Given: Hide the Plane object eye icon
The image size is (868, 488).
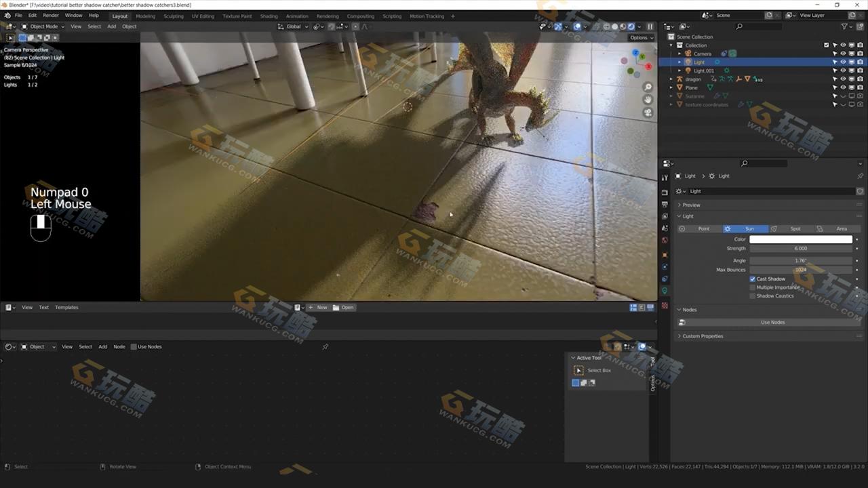Looking at the screenshot, I should 843,87.
